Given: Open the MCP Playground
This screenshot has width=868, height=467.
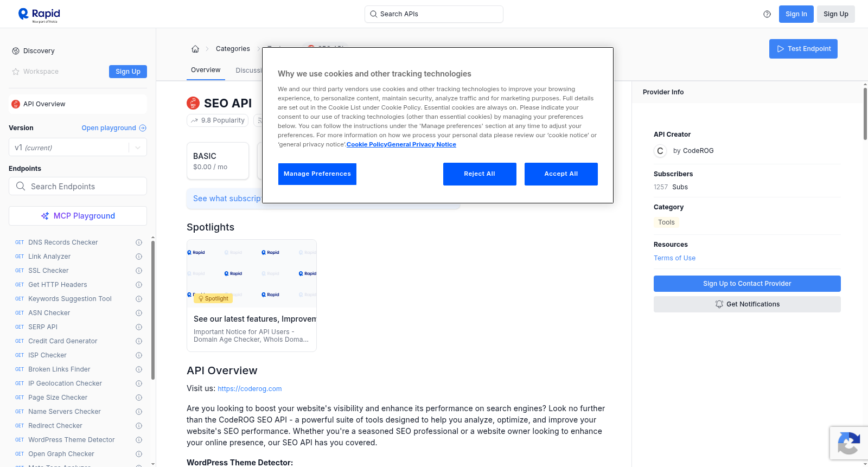Looking at the screenshot, I should pyautogui.click(x=78, y=216).
